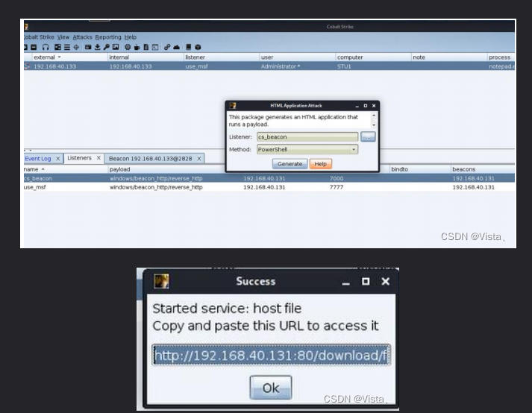Click the chain link host file icon
532x413 pixels.
[167, 47]
